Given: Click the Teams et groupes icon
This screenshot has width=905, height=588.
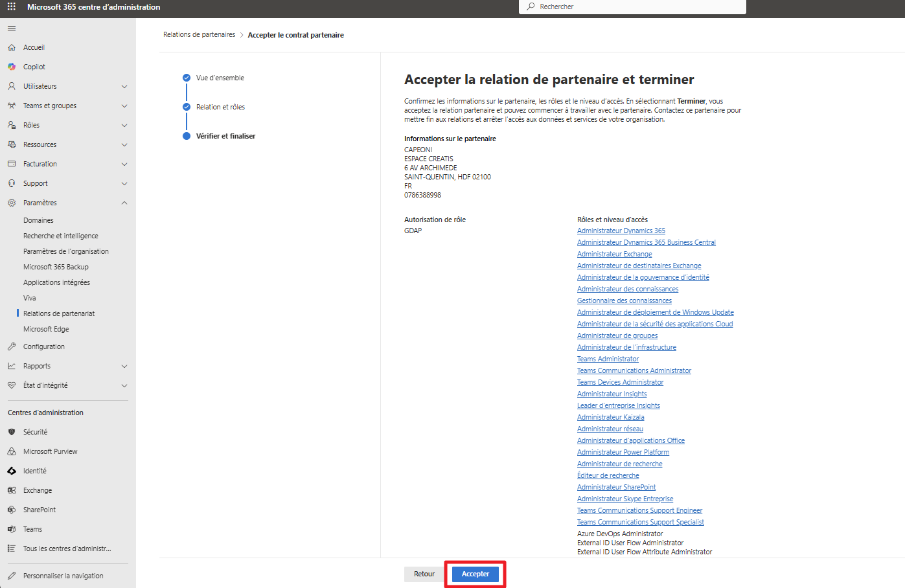Looking at the screenshot, I should tap(12, 106).
